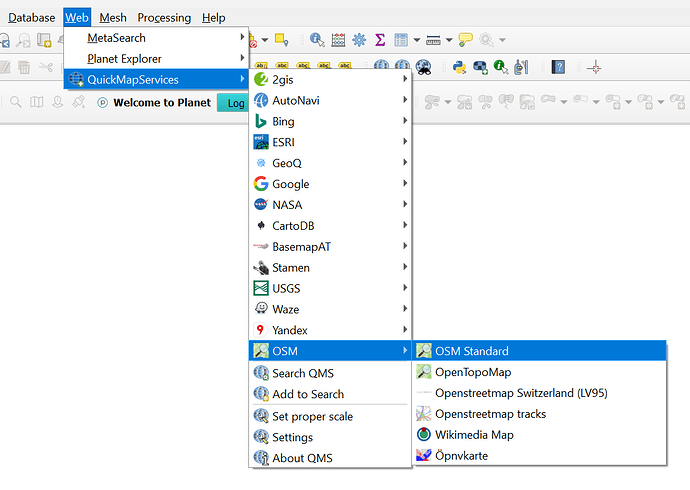The width and height of the screenshot is (690, 490).
Task: Expand the USGS provider submenu
Action: (330, 289)
